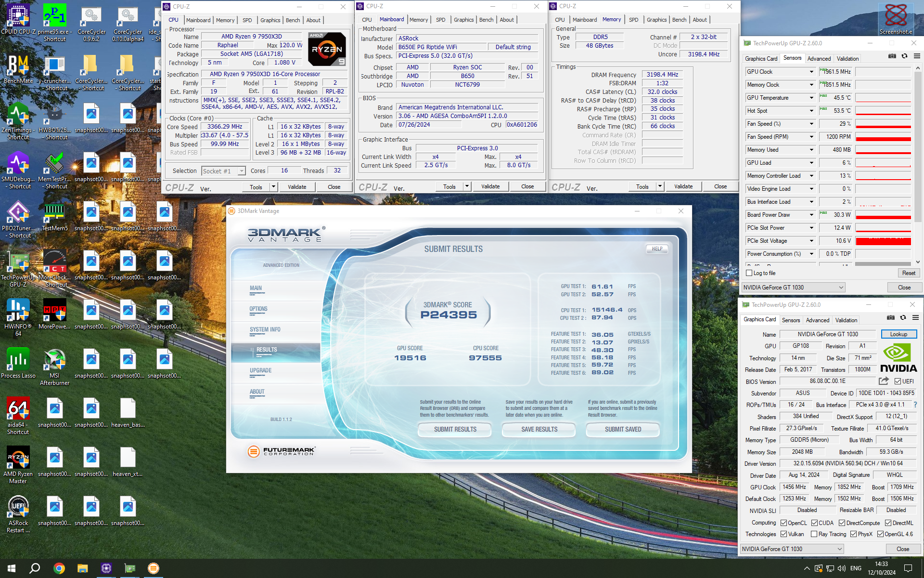This screenshot has width=924, height=578.
Task: Click the BIOS share/export arrow icon in GPU-Z
Action: [884, 381]
